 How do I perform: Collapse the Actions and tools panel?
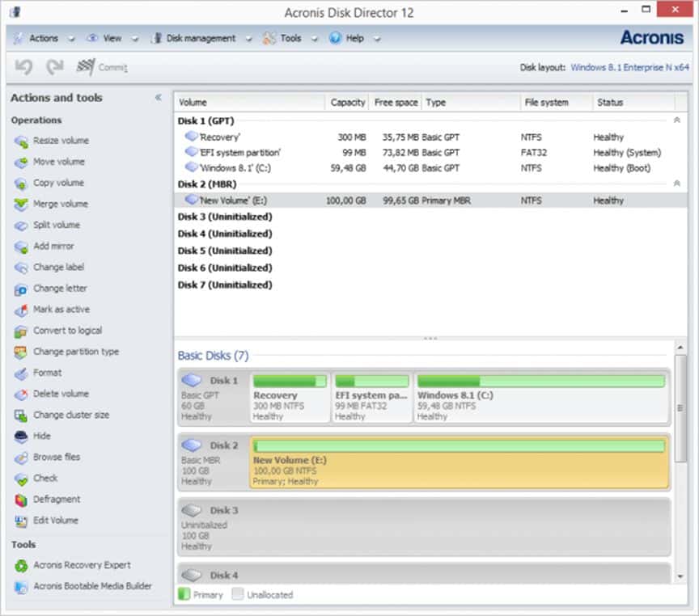[x=159, y=97]
